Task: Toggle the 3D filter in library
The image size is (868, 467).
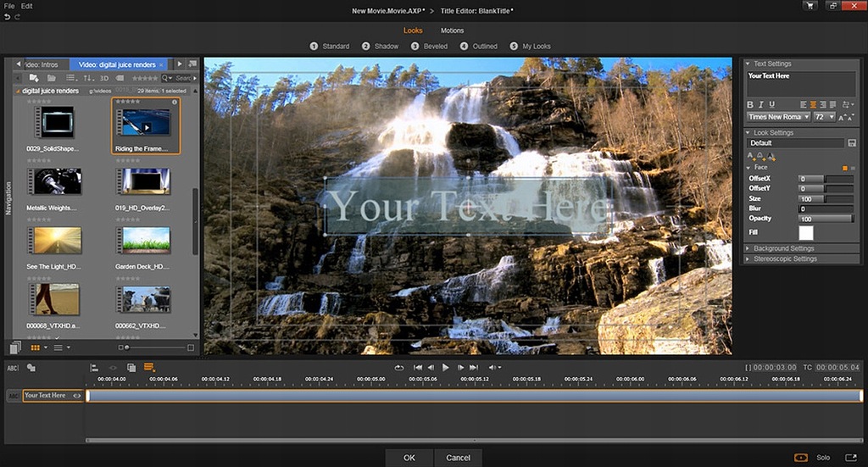Action: (104, 78)
